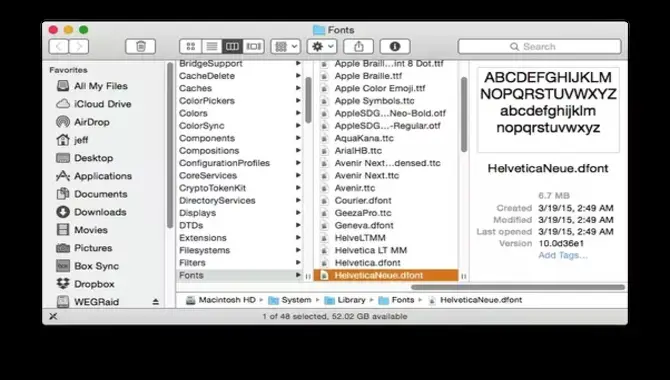Select Helvetica LT MM file

370,250
